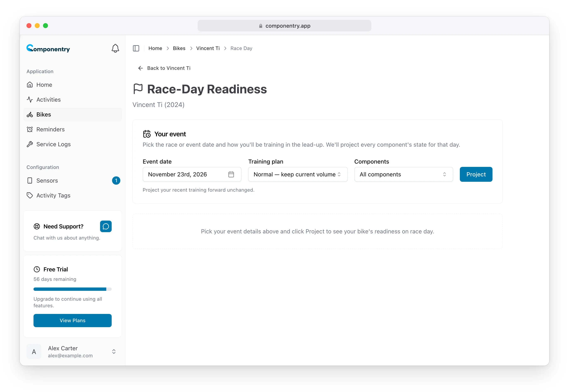Image resolution: width=569 pixels, height=392 pixels.
Task: Click the Componentry logo
Action: pos(48,48)
